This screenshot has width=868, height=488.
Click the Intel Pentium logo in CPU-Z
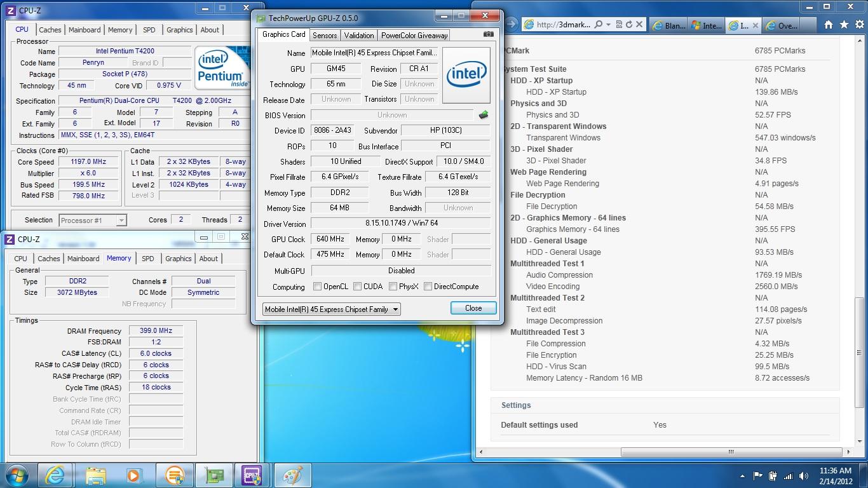[221, 68]
